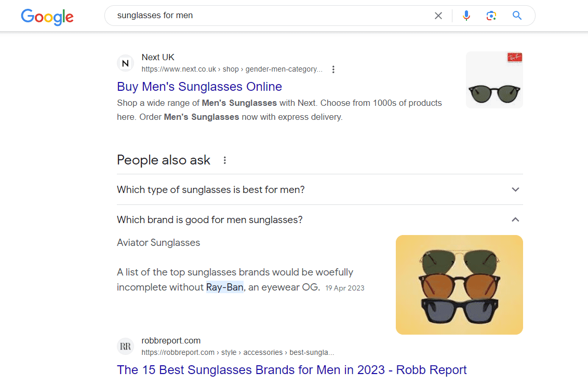The height and width of the screenshot is (386, 588).
Task: Open People also ask options menu
Action: [x=225, y=160]
